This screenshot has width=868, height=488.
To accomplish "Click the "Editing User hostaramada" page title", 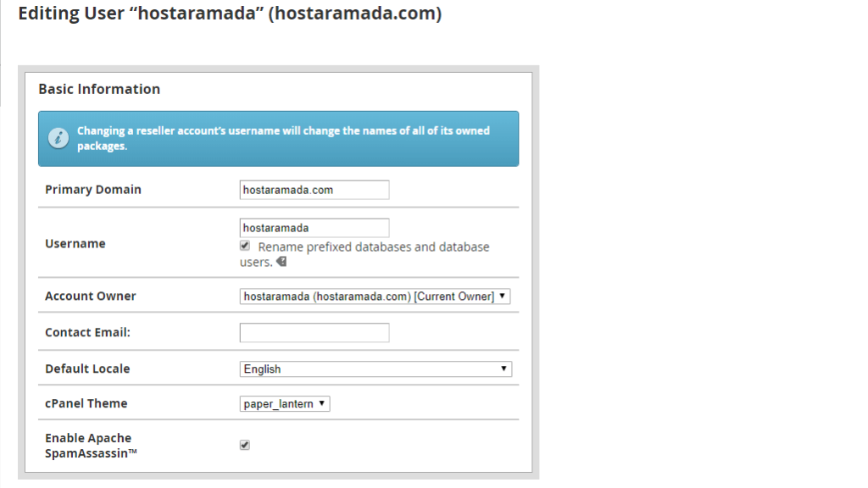I will (x=230, y=14).
